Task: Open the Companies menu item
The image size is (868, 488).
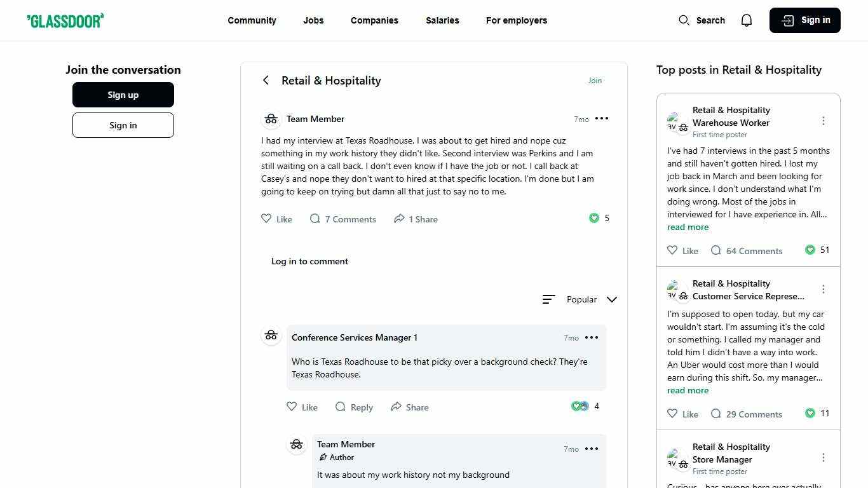Action: click(374, 20)
